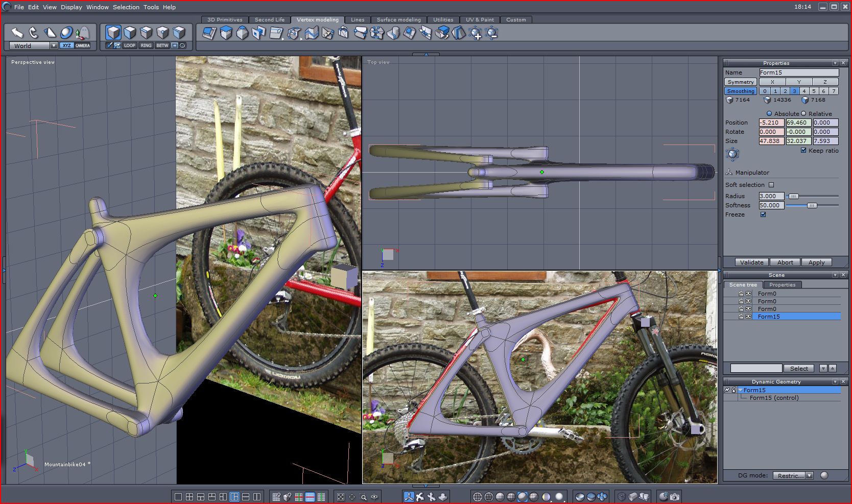Collapse the top toolbar panel handle

point(426,54)
